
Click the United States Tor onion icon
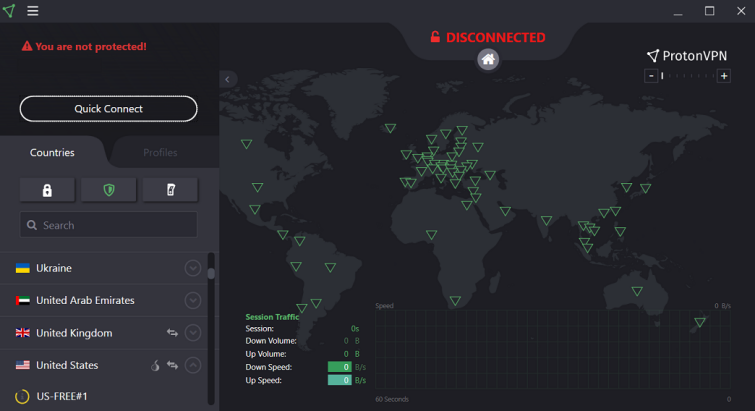[155, 366]
